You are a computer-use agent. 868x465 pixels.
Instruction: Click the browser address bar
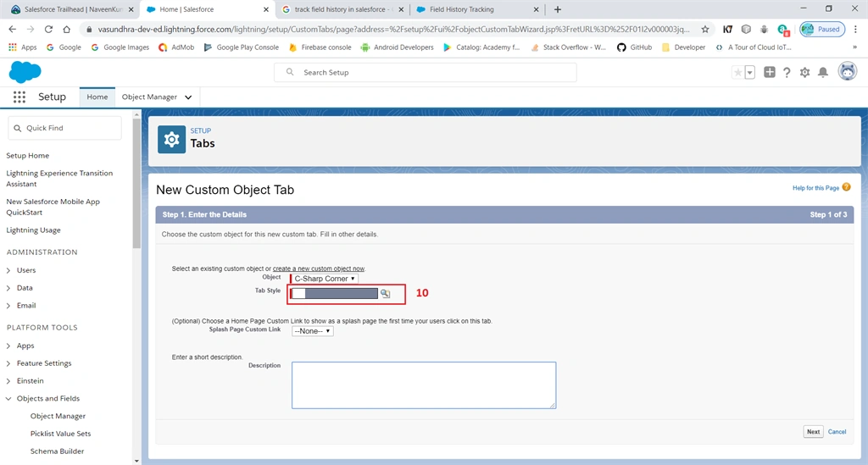click(x=393, y=30)
